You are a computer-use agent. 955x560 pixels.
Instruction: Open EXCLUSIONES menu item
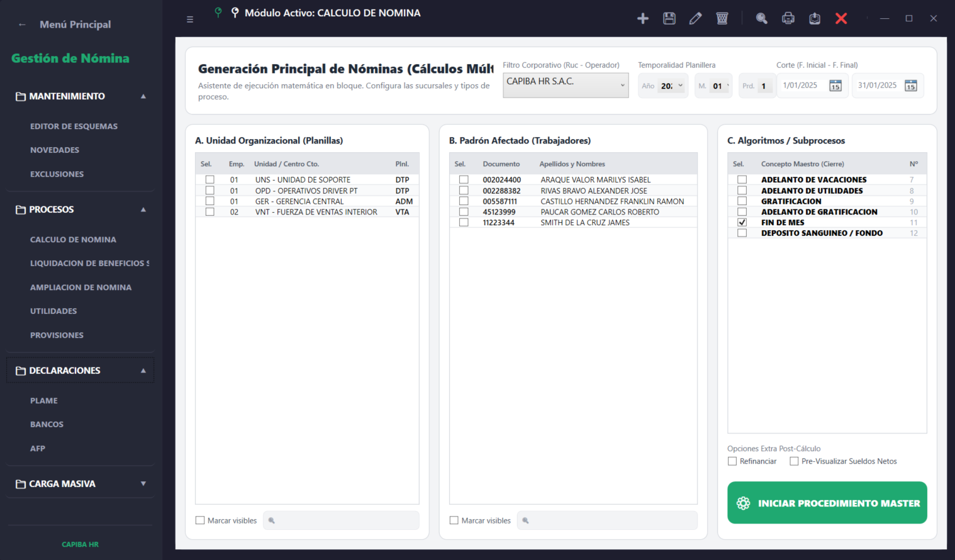coord(57,174)
